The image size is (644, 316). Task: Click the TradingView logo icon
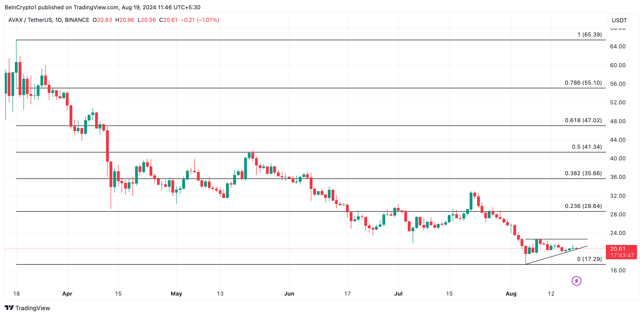click(9, 308)
